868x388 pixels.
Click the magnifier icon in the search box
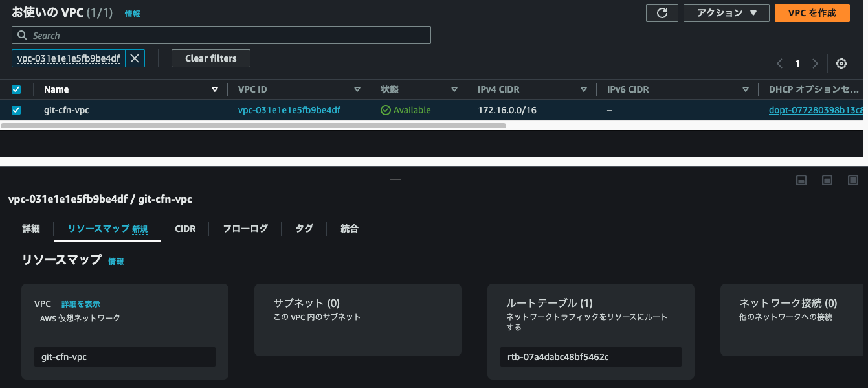click(21, 35)
